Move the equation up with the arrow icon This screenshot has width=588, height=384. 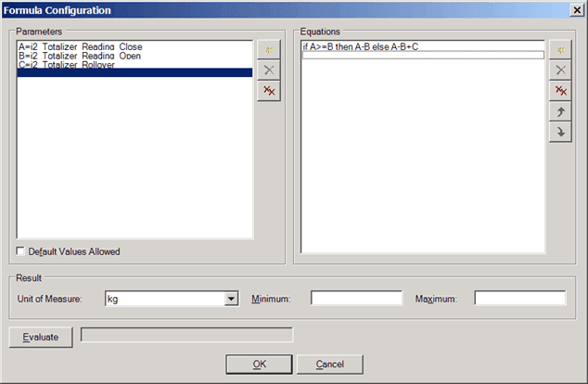click(x=559, y=112)
